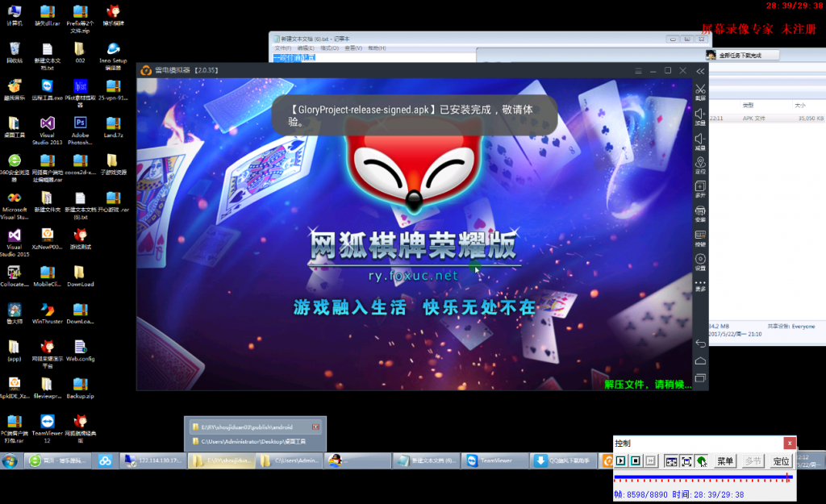Click the QQ penguin taskbar icon
Screen dimensions: 826x504
(335, 460)
